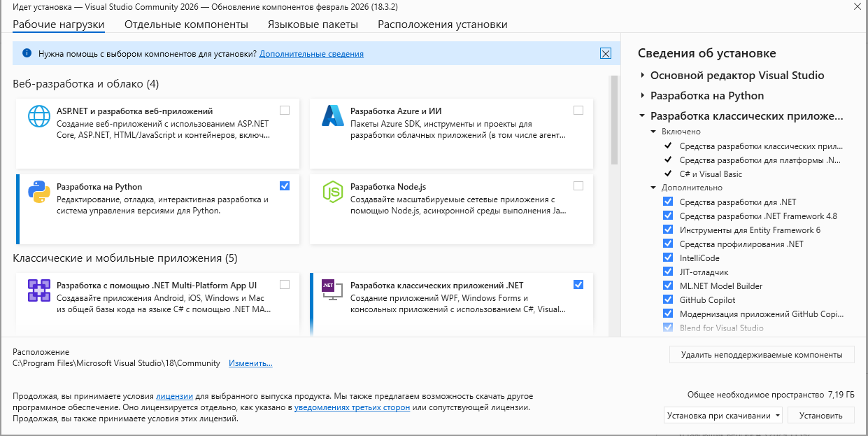Switch to Языковые пакеты tab
The width and height of the screenshot is (868, 436).
point(313,24)
